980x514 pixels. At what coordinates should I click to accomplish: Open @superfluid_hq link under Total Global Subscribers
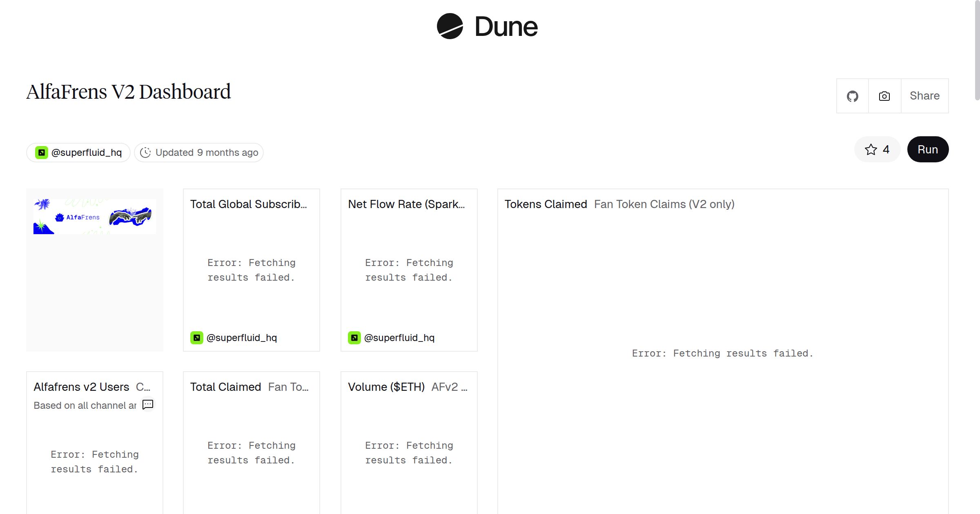(241, 338)
